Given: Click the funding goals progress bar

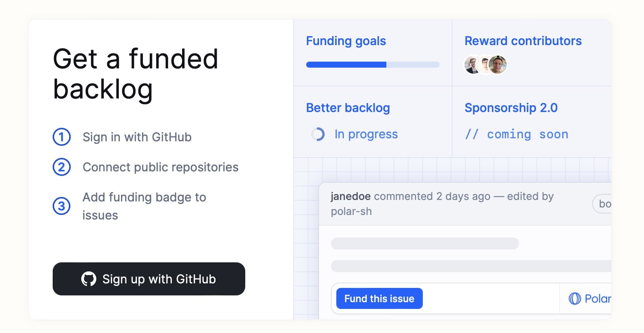Looking at the screenshot, I should point(373,65).
